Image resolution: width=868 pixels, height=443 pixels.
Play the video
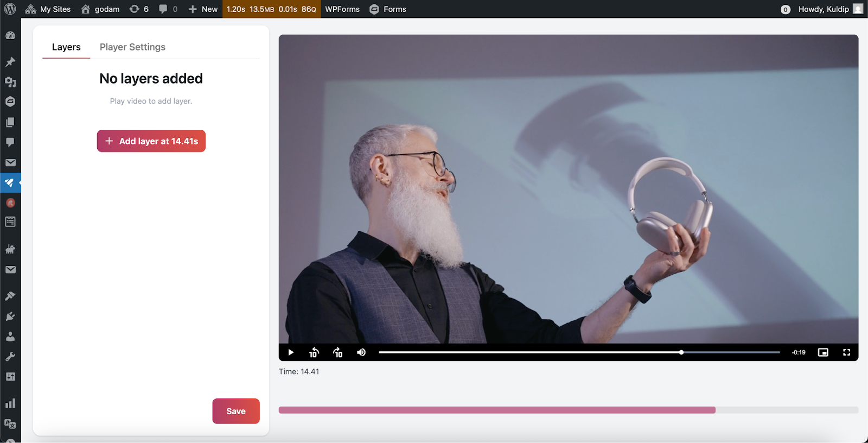[291, 352]
